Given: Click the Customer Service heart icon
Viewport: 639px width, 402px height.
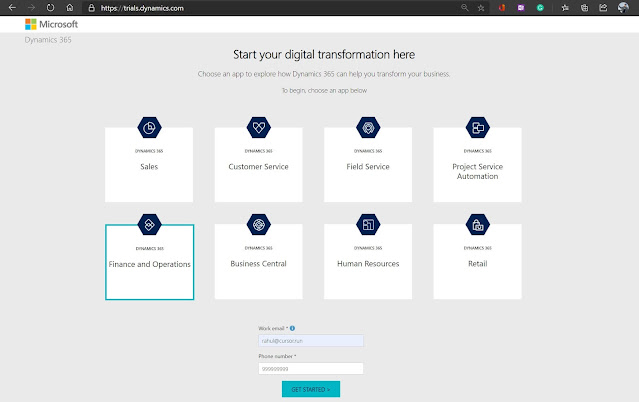Looking at the screenshot, I should tap(258, 128).
